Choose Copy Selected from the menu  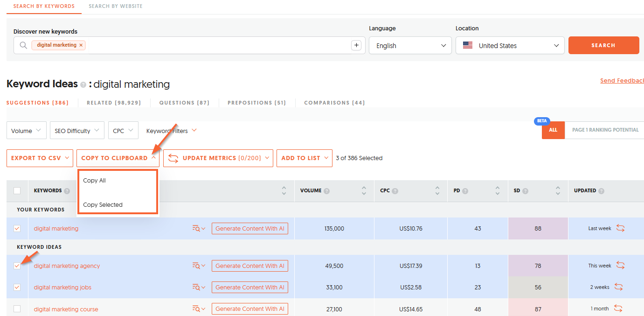pyautogui.click(x=103, y=204)
